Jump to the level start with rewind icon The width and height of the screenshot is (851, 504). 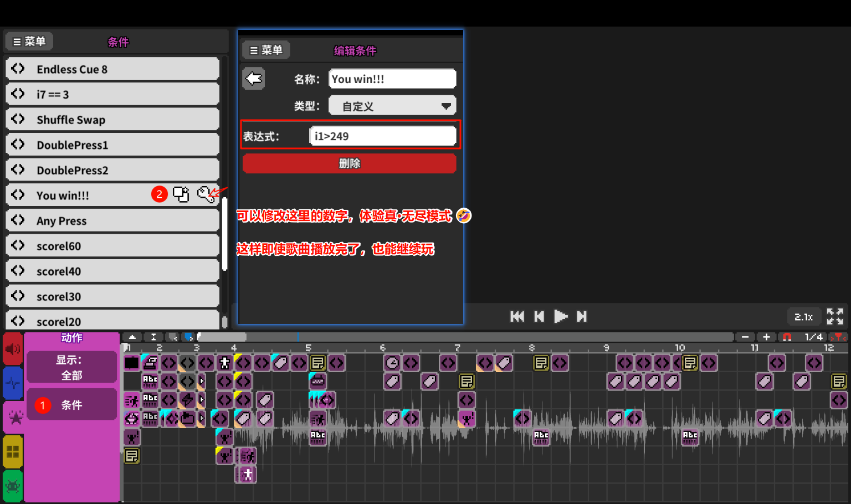[517, 316]
